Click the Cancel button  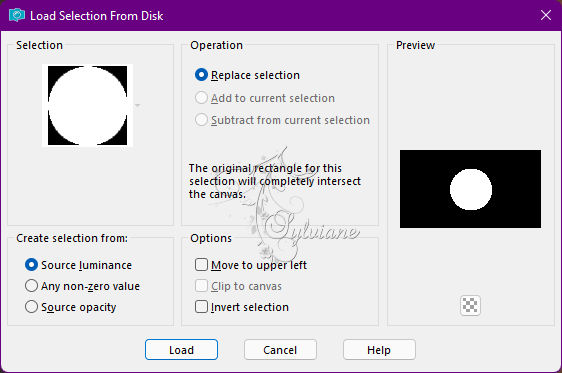pyautogui.click(x=280, y=350)
